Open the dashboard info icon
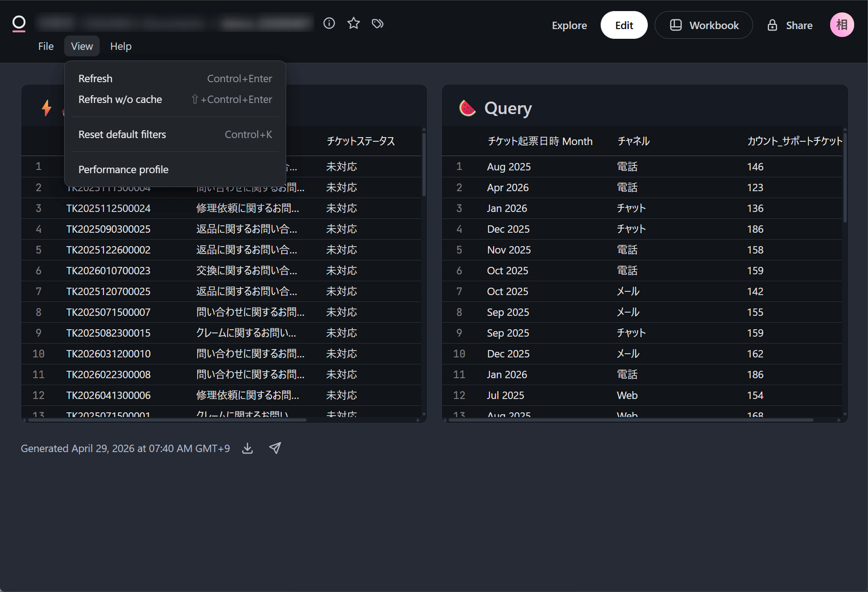 [x=329, y=23]
